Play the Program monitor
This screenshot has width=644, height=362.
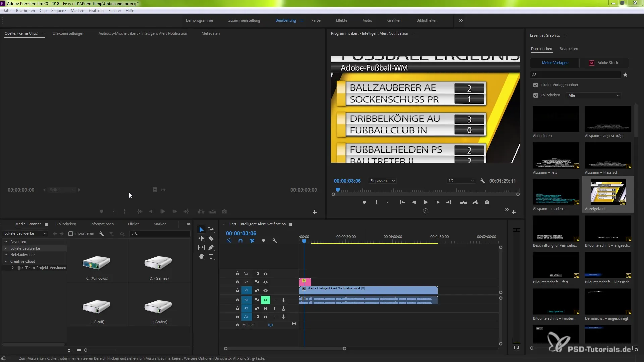[x=425, y=202]
